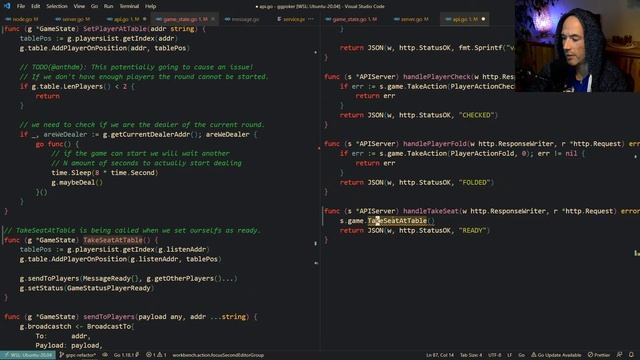This screenshot has height=360, width=640.
Task: Click the feedback icon in status bar
Action: [x=620, y=355]
